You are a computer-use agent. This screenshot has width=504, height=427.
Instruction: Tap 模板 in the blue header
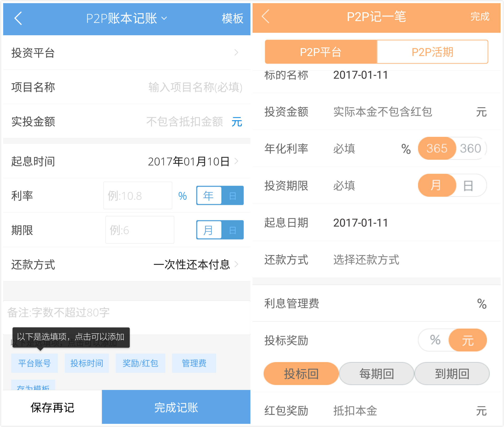click(x=232, y=18)
